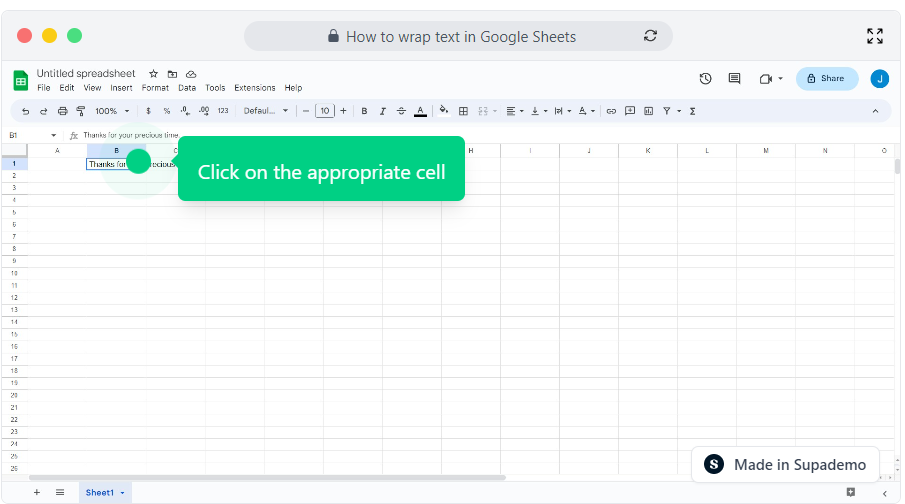Enter fullscreen with the expand arrows icon
The image size is (905, 504).
[875, 36]
